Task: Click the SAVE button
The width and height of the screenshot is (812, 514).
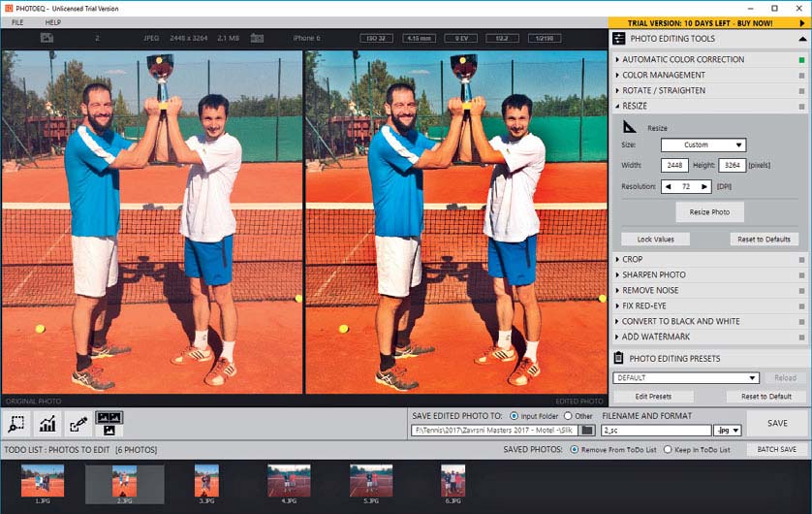Action: pyautogui.click(x=777, y=424)
